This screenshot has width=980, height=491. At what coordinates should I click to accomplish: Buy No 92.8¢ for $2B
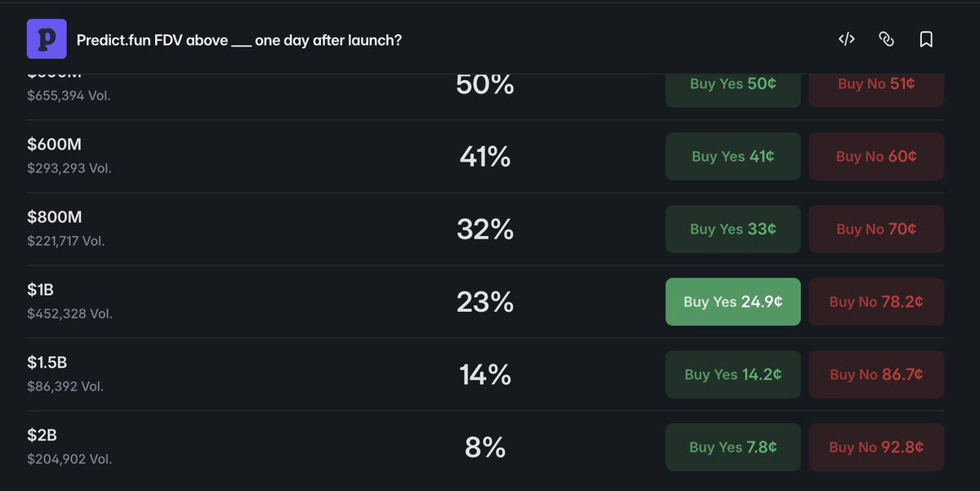tap(876, 447)
